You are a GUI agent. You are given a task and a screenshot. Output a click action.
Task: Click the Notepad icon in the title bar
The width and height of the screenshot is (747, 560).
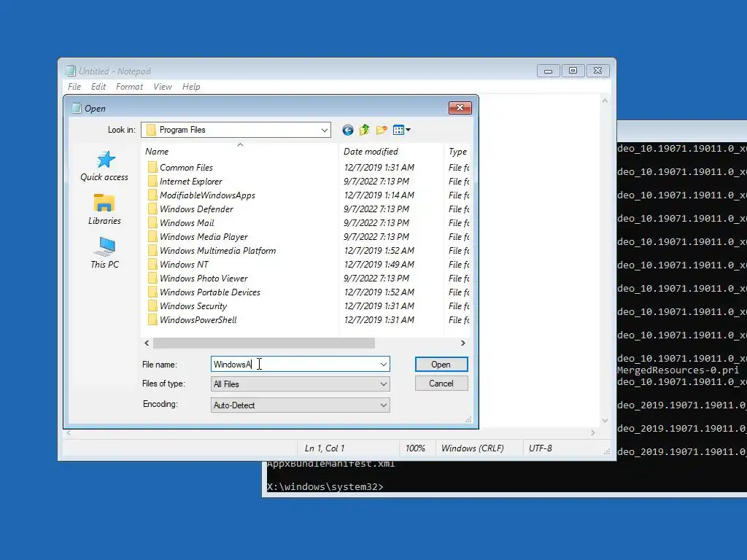(x=71, y=71)
